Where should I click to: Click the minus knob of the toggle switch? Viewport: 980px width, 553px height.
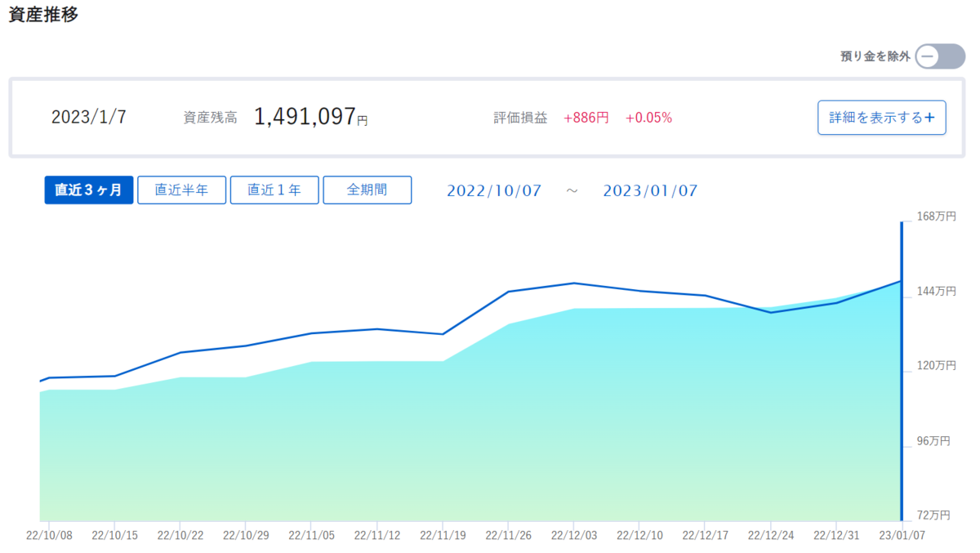point(929,56)
